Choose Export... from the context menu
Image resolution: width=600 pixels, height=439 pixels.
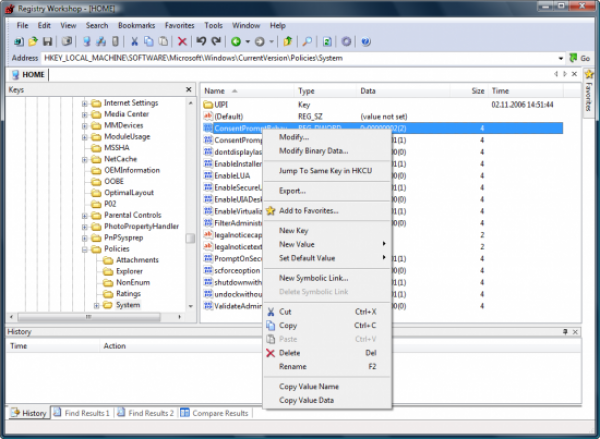click(292, 190)
